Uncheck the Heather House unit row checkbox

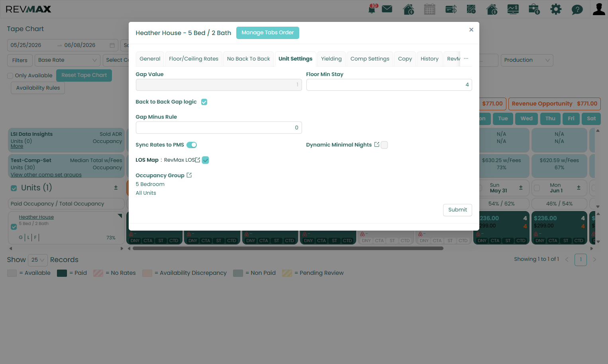14,227
